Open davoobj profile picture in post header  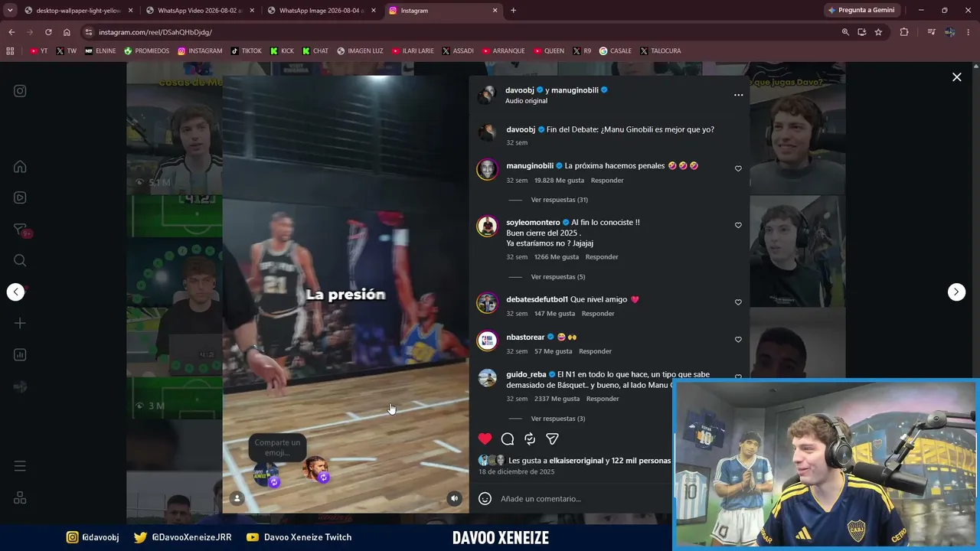(x=486, y=95)
